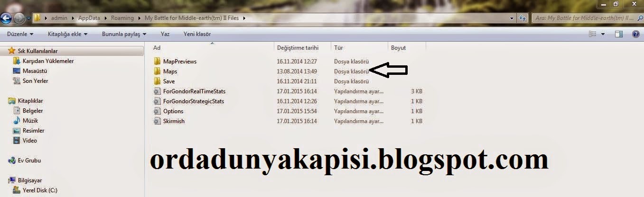
Task: Click the Back navigation arrow button
Action: [5, 18]
